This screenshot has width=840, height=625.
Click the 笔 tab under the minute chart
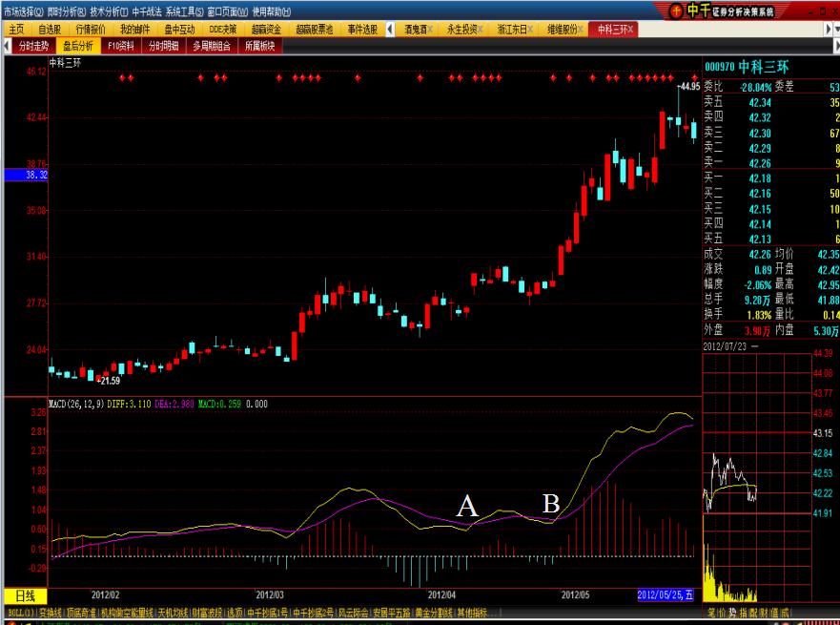(x=711, y=612)
